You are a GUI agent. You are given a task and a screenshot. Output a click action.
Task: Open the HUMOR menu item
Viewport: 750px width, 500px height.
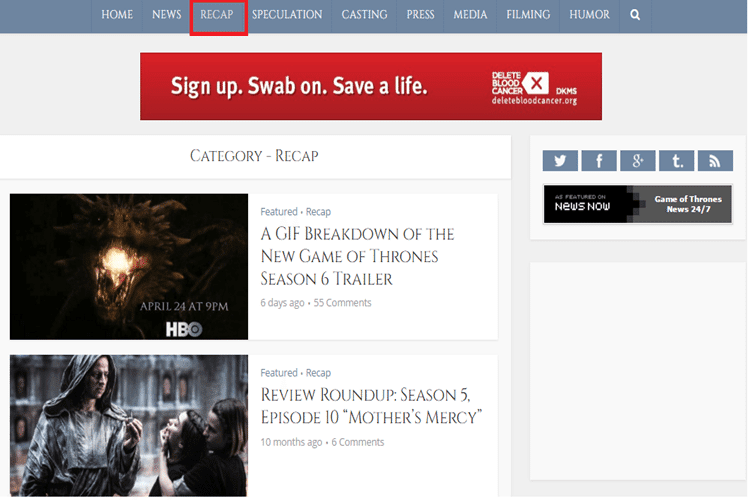pos(589,15)
